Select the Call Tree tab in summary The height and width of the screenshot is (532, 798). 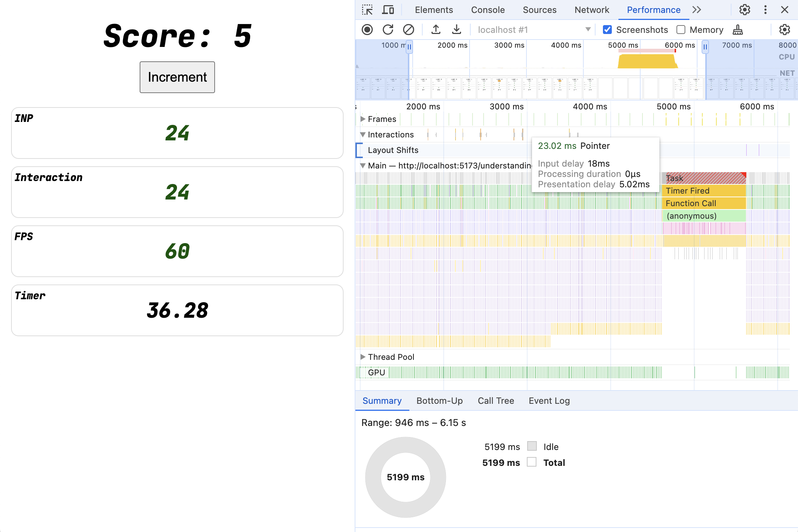[x=495, y=400]
